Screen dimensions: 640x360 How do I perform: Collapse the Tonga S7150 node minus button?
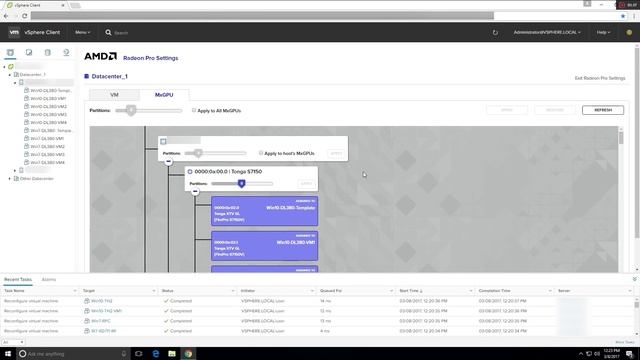click(195, 191)
